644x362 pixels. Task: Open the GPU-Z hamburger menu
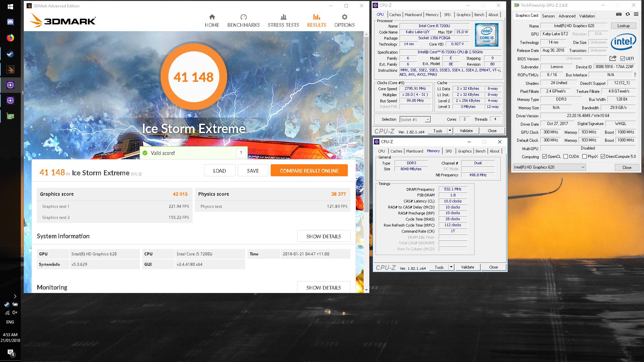(636, 14)
